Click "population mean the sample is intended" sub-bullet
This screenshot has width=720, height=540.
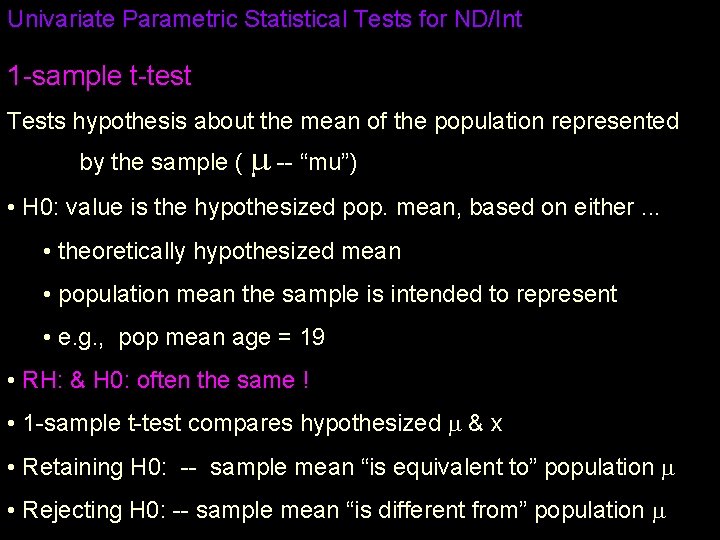pos(337,294)
